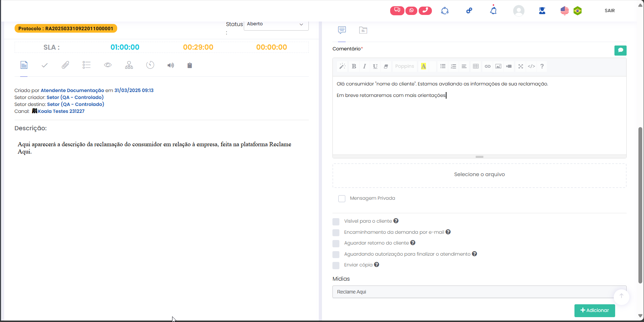Tick the Enviar cópia checkbox

point(336,265)
